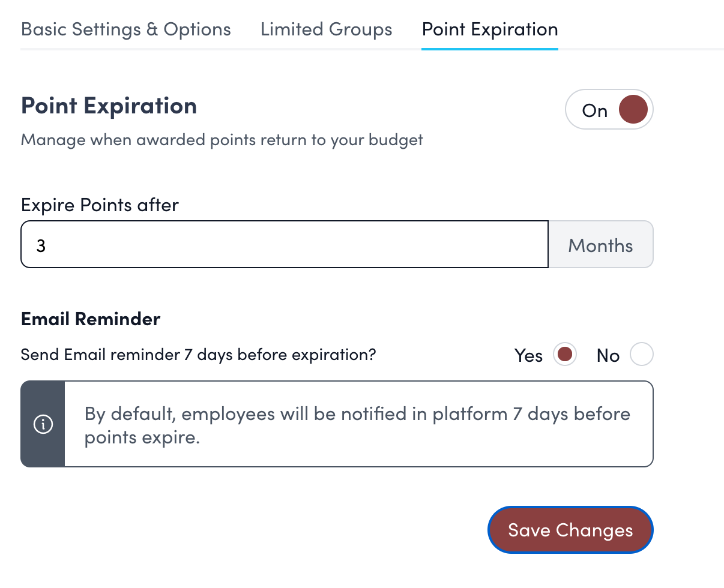Click the Months unit box
724x588 pixels.
click(600, 245)
